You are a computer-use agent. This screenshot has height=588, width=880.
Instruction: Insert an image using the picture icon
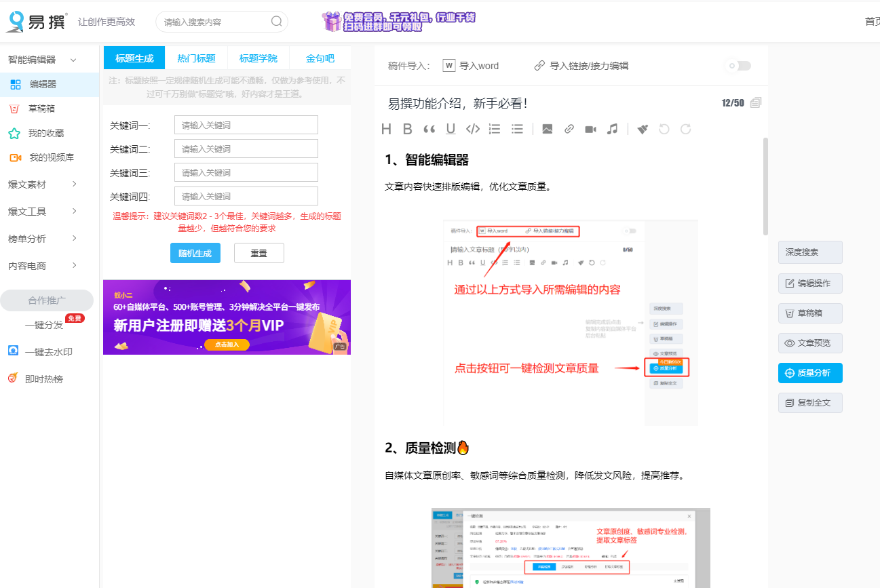coord(547,129)
